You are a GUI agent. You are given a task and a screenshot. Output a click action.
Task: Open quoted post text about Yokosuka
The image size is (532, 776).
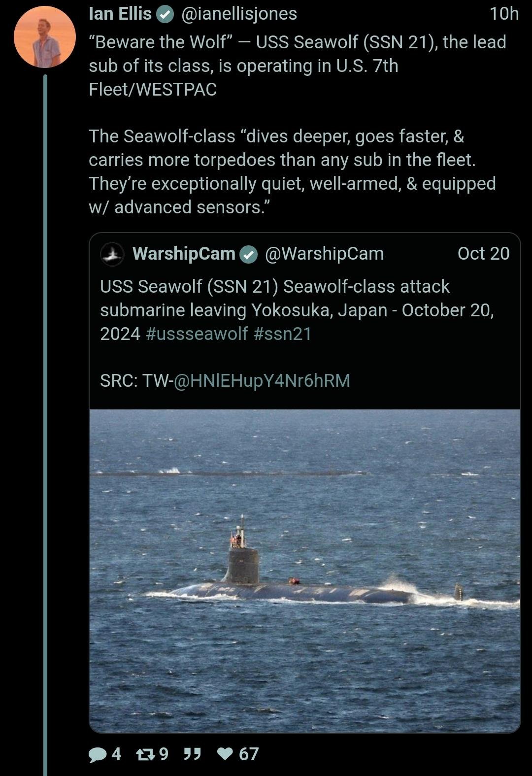297,310
